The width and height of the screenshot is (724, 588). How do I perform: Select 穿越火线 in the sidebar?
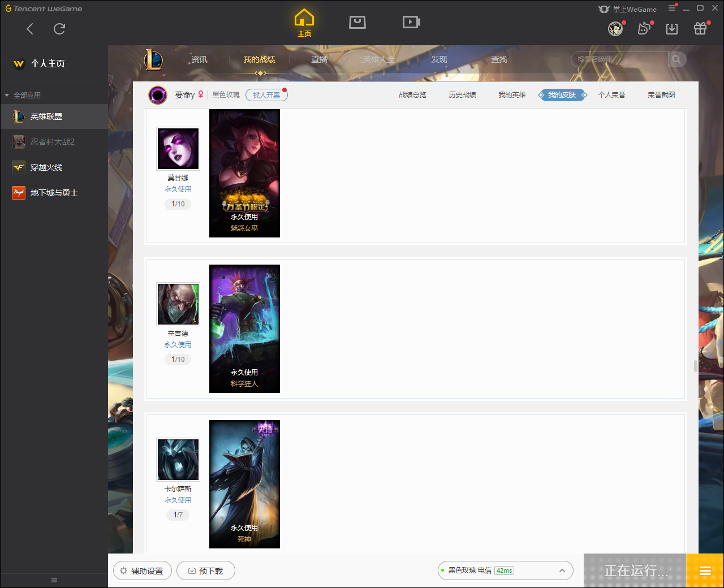54,167
